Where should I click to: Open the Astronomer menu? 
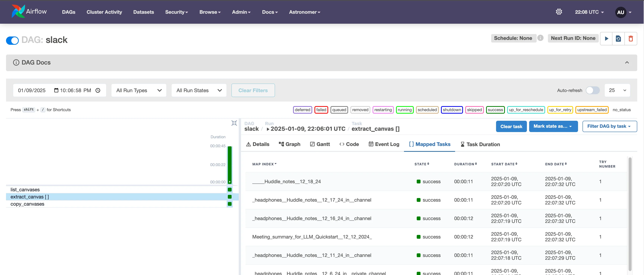305,12
